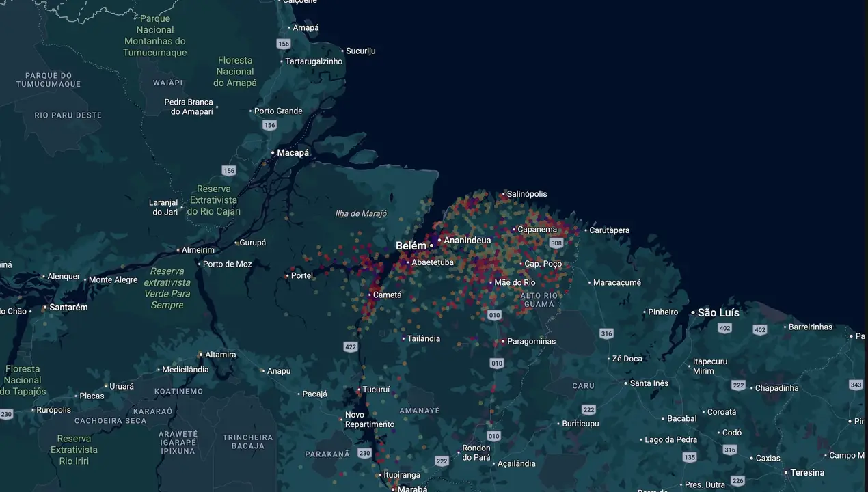Click the Alenquer label
Image resolution: width=868 pixels, height=492 pixels.
64,277
